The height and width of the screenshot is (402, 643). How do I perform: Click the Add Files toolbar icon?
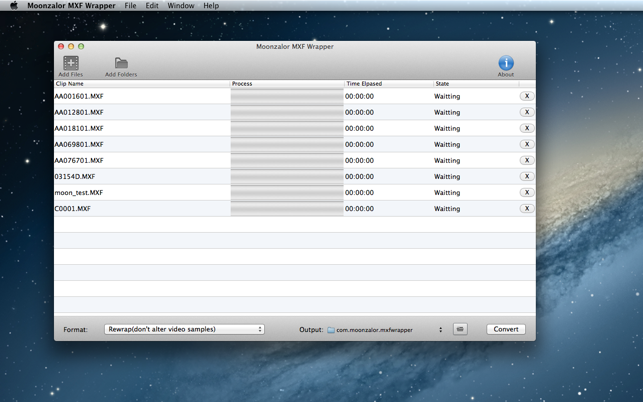(71, 63)
